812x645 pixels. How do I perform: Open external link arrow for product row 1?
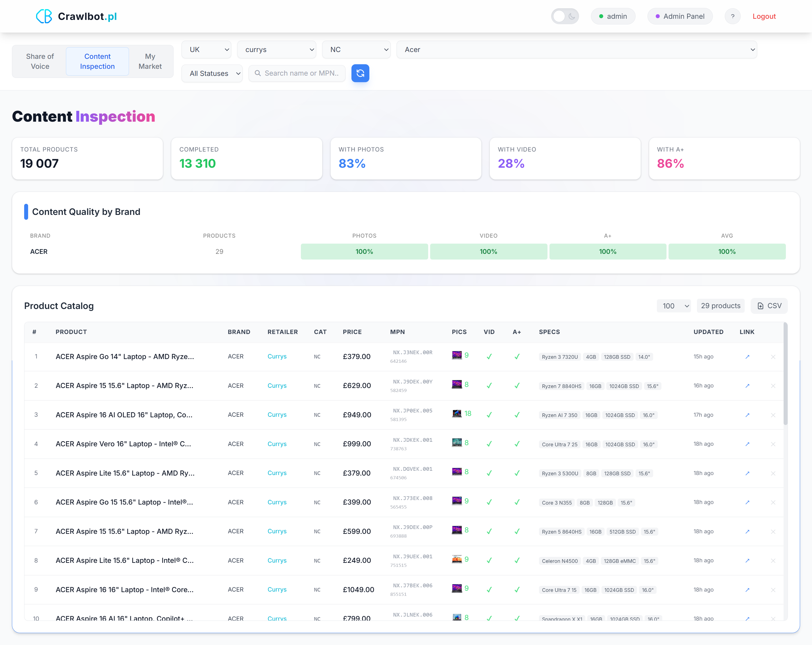[x=747, y=357]
